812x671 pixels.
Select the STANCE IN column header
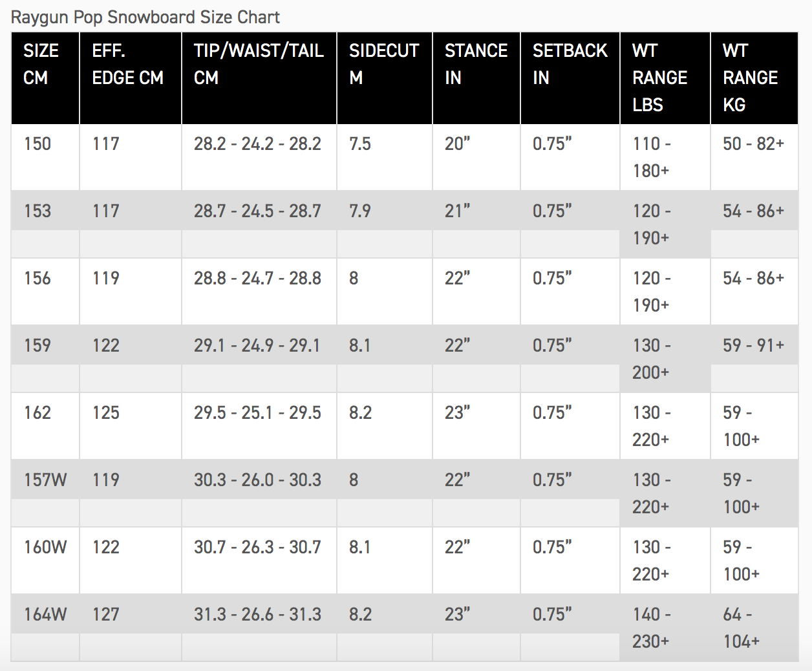pyautogui.click(x=476, y=64)
